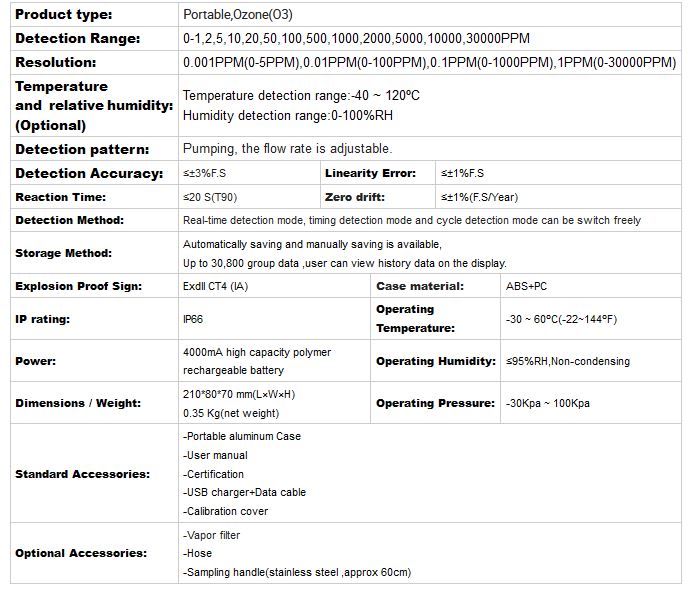Select the '-User manual' accessory line
The image size is (693, 601).
point(215,455)
